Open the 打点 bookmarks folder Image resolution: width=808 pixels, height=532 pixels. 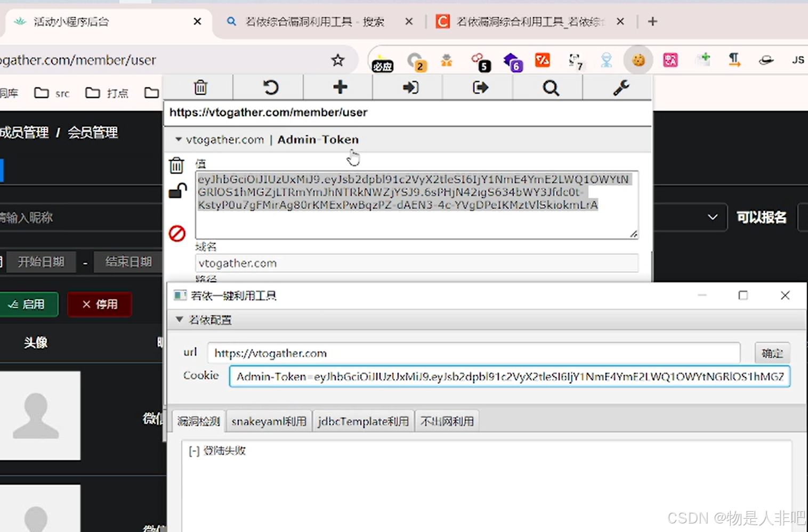(107, 93)
